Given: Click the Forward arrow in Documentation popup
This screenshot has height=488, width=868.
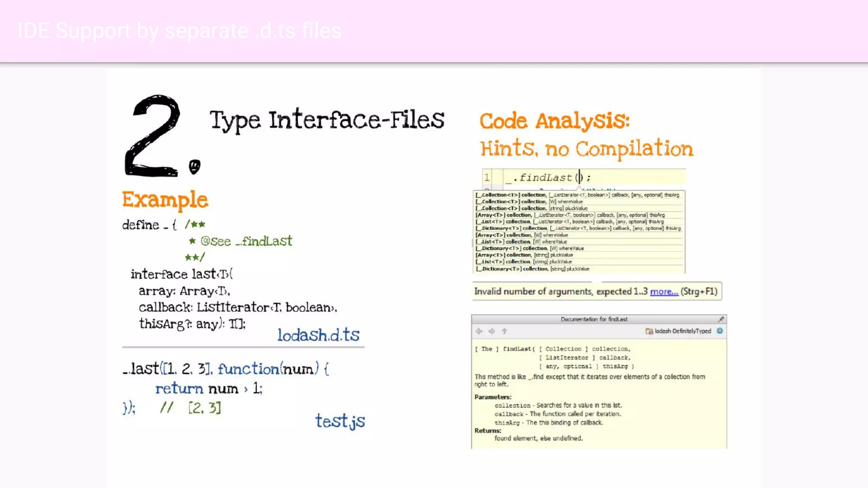Looking at the screenshot, I should 492,331.
